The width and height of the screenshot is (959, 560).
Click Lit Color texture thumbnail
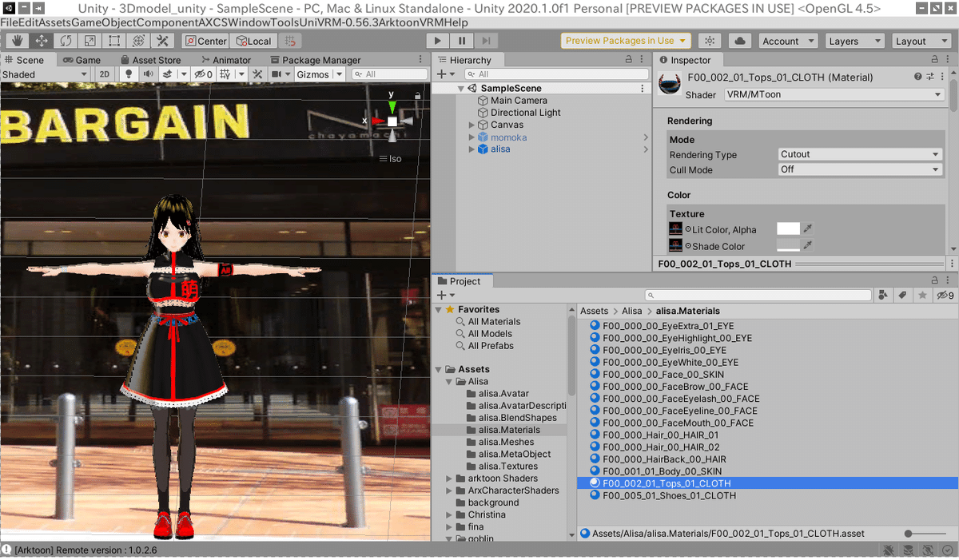(675, 228)
